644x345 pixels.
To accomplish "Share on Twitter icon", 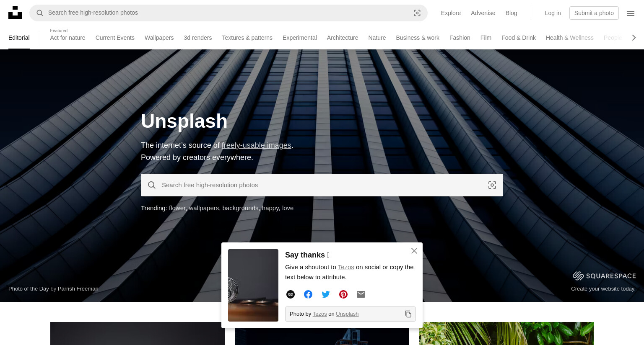I will pyautogui.click(x=326, y=294).
